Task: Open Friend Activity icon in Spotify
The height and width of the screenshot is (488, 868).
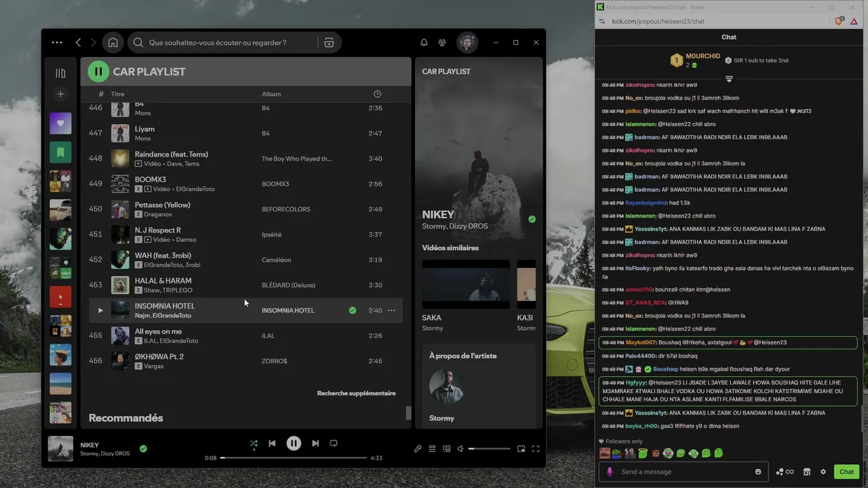Action: 442,42
